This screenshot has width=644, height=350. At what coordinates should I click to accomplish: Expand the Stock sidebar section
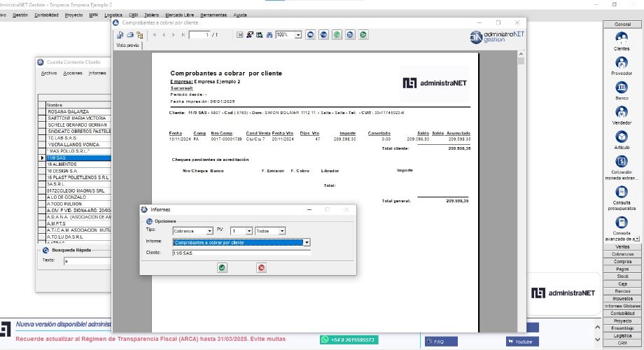coord(622,276)
